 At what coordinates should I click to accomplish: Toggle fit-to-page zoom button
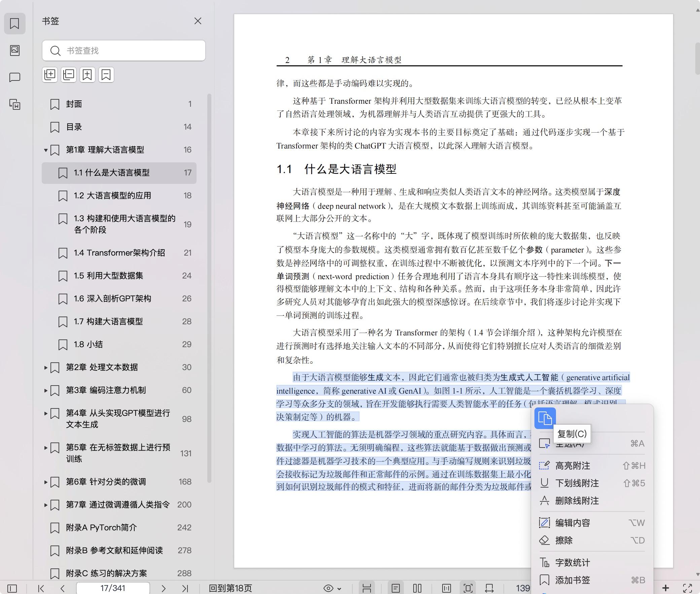pos(468,588)
